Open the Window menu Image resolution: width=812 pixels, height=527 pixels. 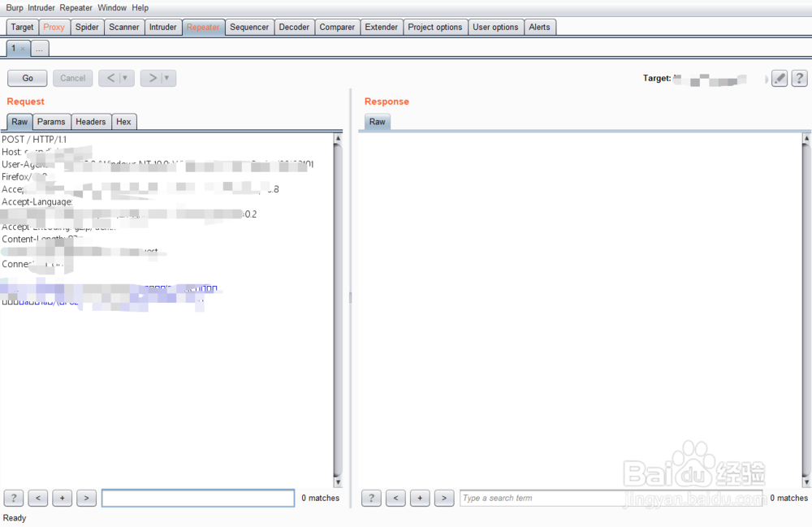point(112,8)
